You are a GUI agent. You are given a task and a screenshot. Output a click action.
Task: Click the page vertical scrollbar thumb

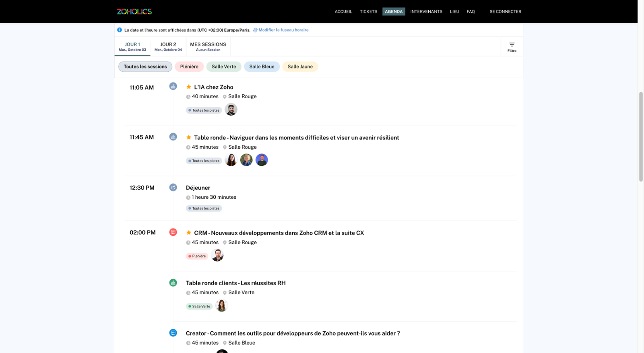pos(641,137)
